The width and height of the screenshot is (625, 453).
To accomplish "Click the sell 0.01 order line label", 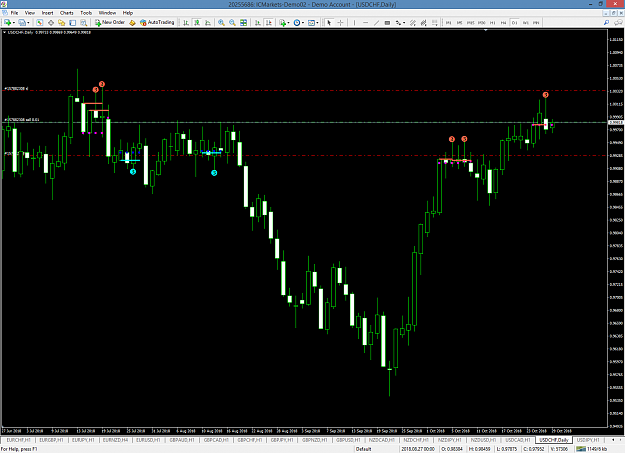I will (x=22, y=119).
